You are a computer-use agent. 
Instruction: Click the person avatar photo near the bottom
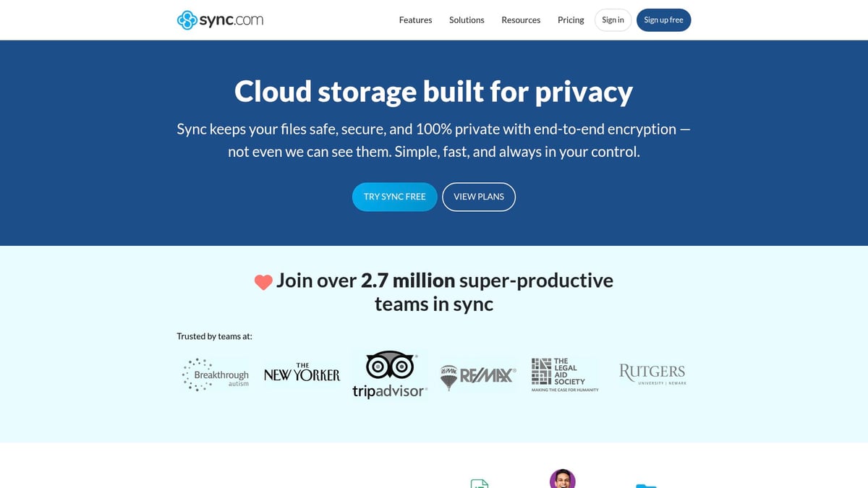[563, 479]
